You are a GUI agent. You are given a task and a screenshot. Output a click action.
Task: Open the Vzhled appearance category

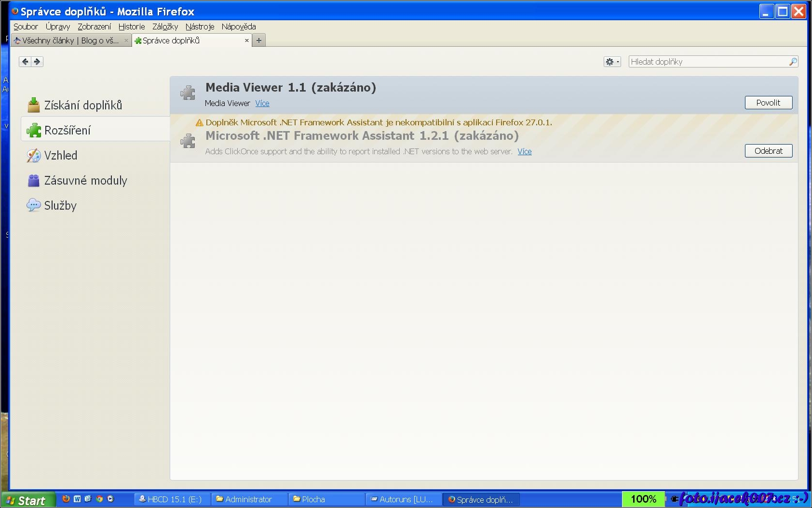[x=60, y=155]
